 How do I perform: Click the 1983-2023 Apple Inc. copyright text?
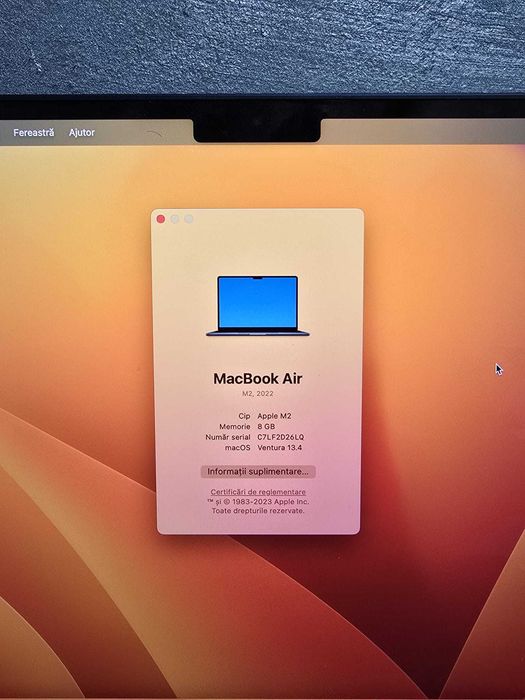[258, 501]
